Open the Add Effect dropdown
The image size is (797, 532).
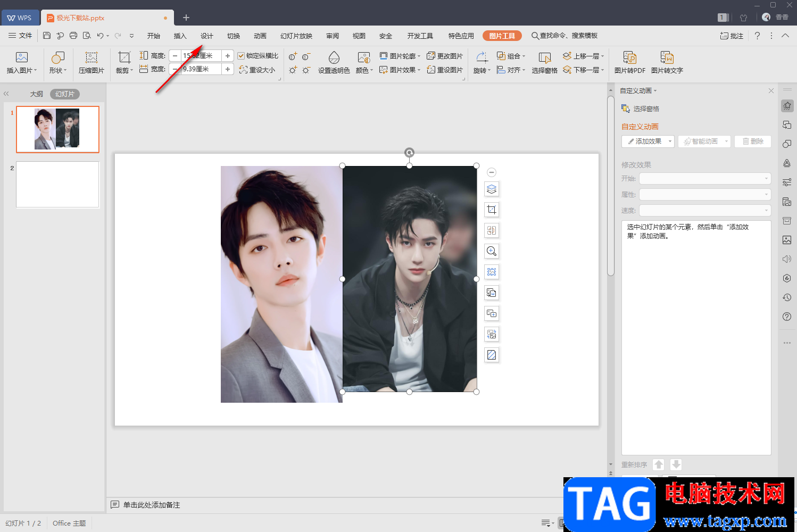click(647, 142)
